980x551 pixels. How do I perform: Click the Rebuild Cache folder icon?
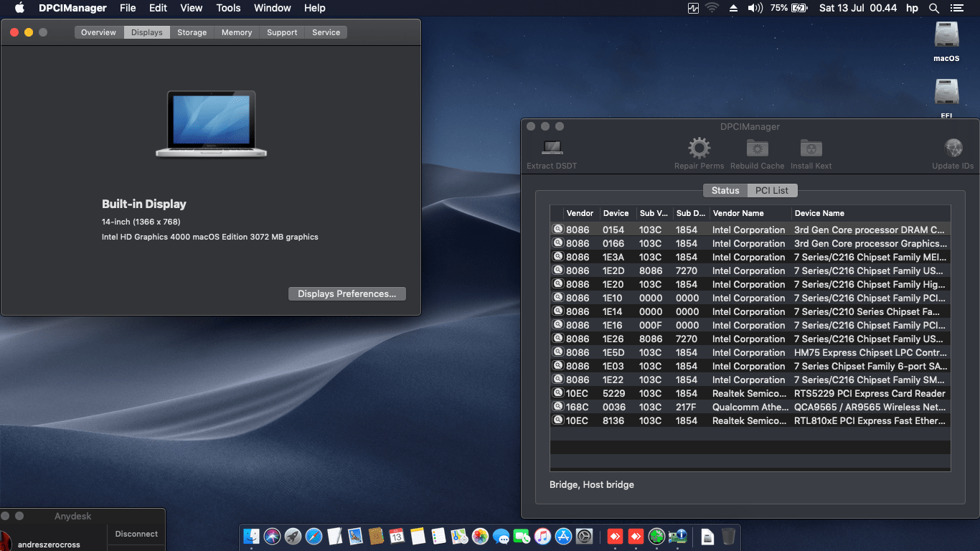click(x=758, y=149)
